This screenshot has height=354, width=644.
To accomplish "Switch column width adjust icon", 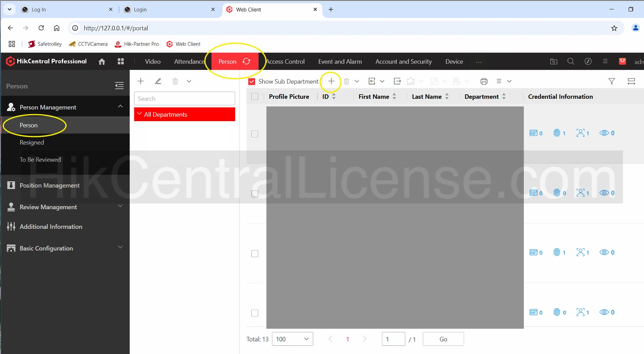I will click(631, 81).
